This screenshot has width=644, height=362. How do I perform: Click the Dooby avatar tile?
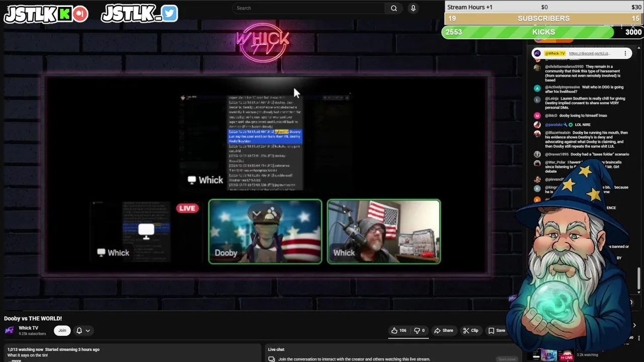click(265, 231)
